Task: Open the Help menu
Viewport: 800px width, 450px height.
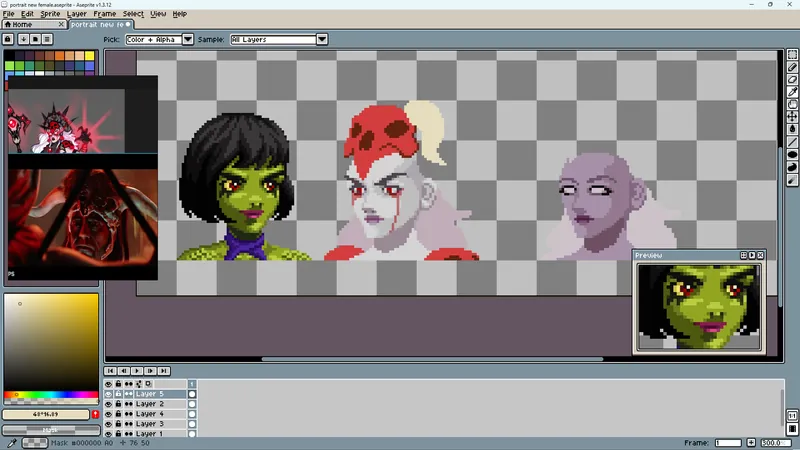Action: [x=180, y=14]
